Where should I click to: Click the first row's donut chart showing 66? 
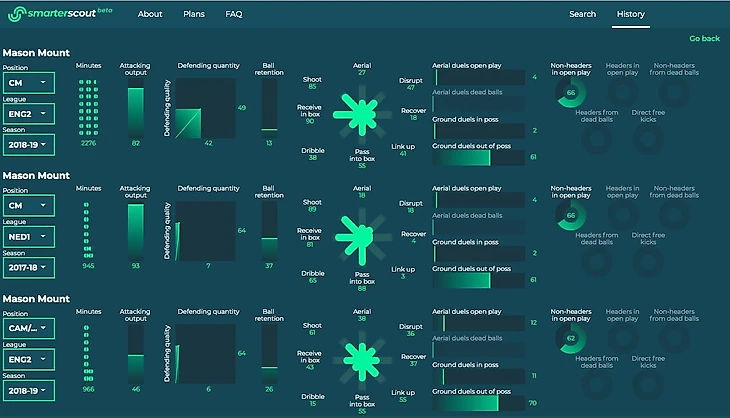(x=570, y=92)
